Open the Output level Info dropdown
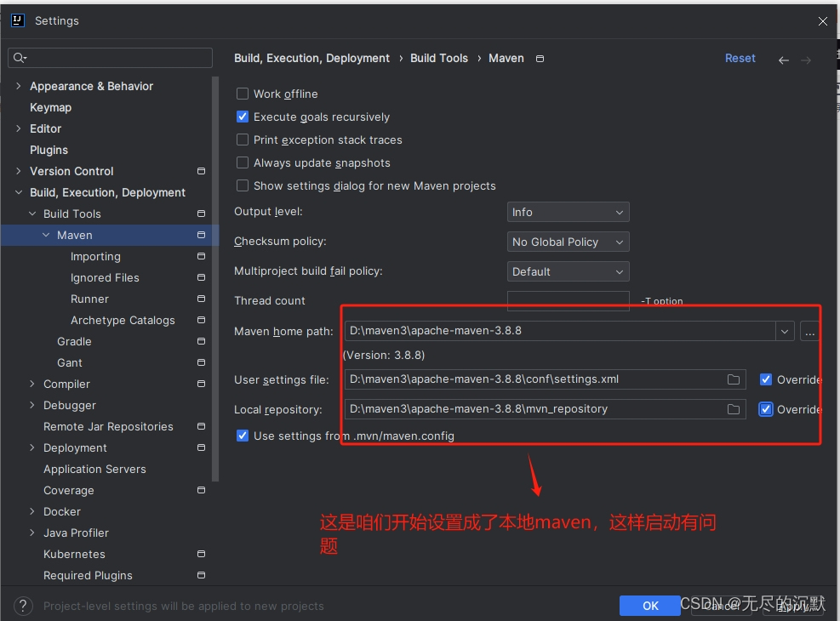This screenshot has height=621, width=840. point(568,212)
